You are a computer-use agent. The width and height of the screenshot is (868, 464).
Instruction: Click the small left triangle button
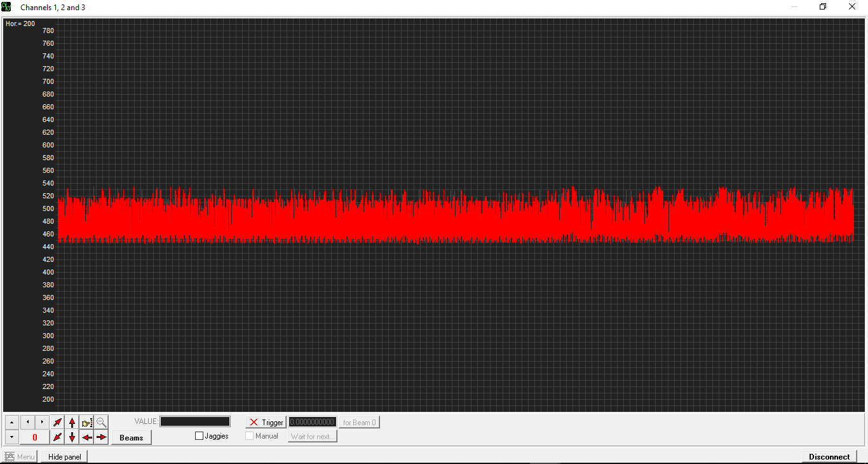(27, 422)
